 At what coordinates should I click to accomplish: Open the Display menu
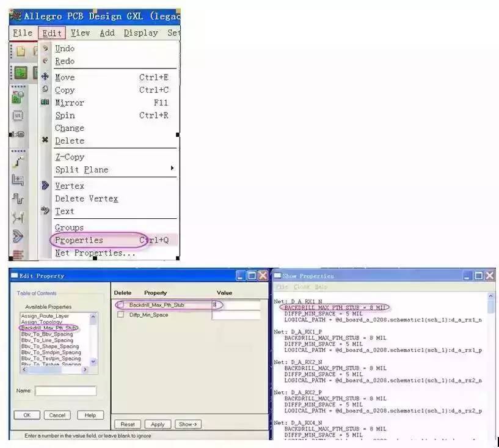(140, 33)
